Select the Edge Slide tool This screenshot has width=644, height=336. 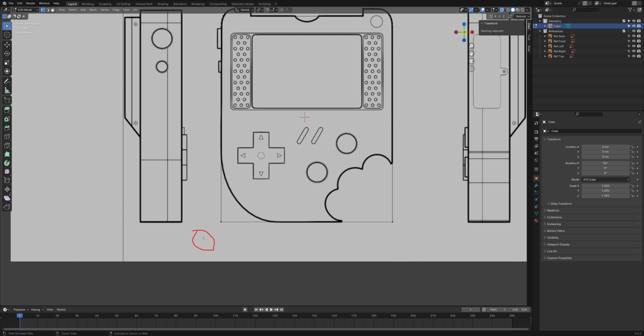point(7,181)
